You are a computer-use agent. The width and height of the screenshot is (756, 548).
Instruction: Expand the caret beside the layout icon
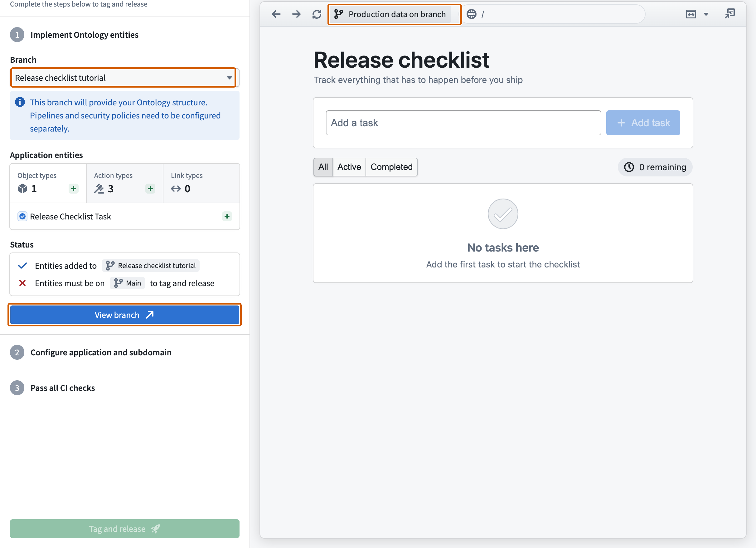click(x=706, y=14)
